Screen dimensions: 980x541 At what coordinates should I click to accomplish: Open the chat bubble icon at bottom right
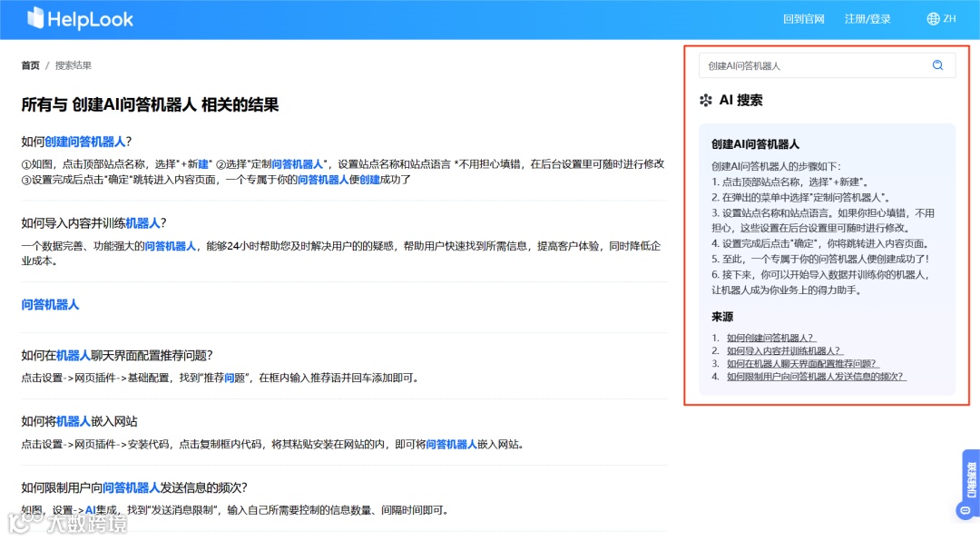(x=965, y=509)
